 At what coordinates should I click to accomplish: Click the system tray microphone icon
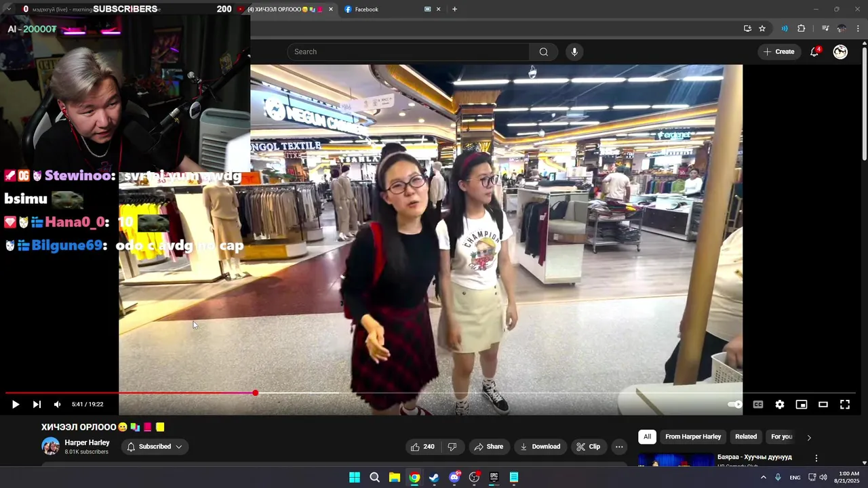(x=778, y=477)
